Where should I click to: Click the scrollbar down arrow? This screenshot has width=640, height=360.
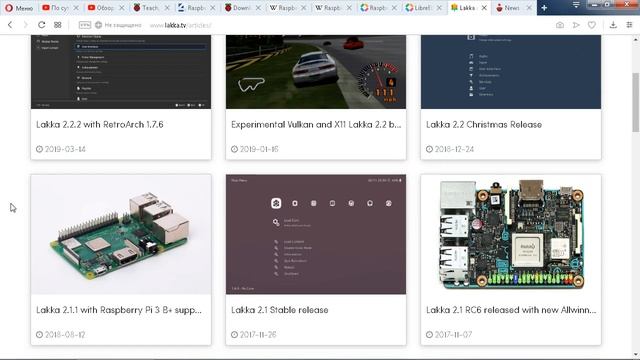636,354
